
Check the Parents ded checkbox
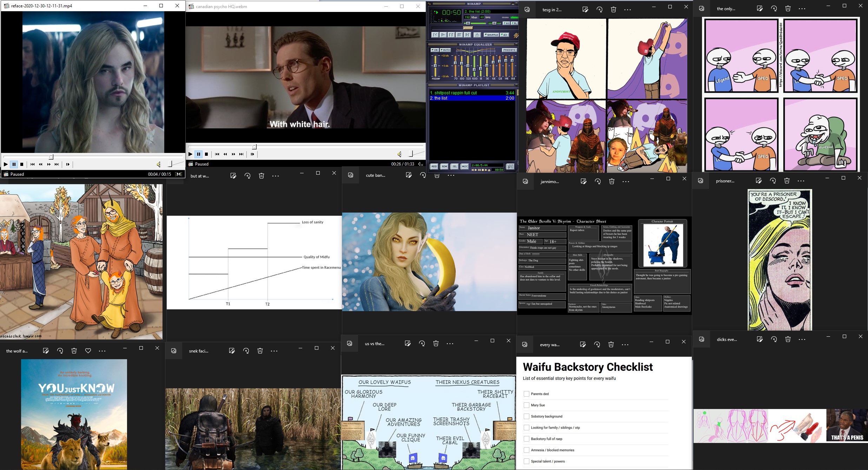tap(526, 394)
